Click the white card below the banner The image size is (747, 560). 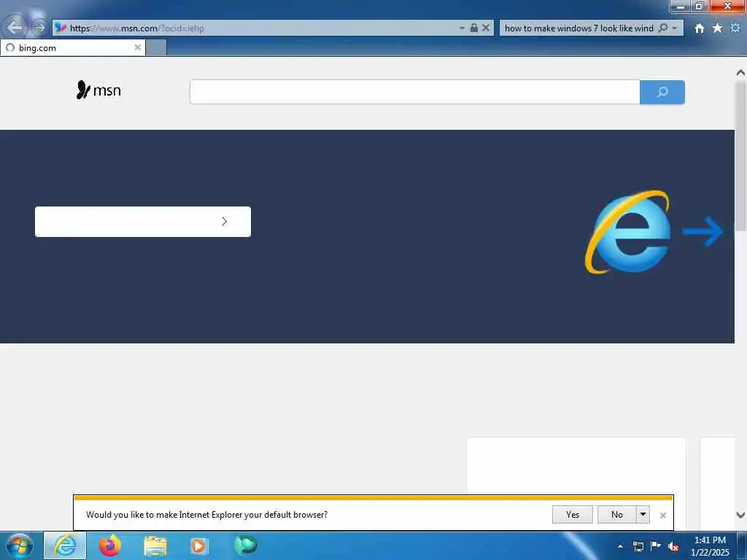click(x=576, y=464)
